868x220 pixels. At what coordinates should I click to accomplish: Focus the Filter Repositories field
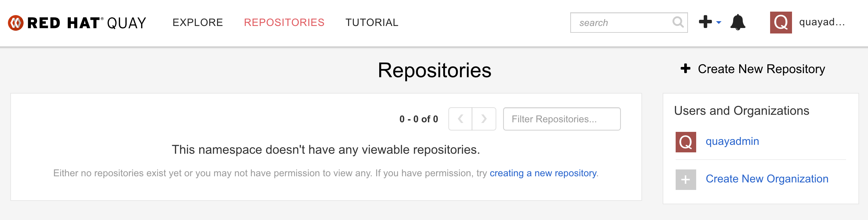click(x=562, y=119)
